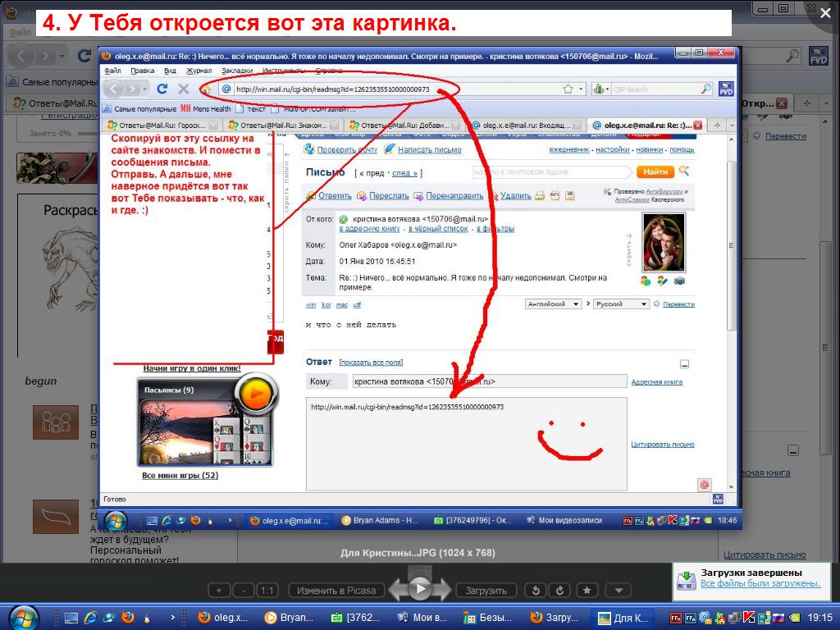Launch Firefox from the bottom quick launch
This screenshot has width=840, height=630.
point(127,618)
